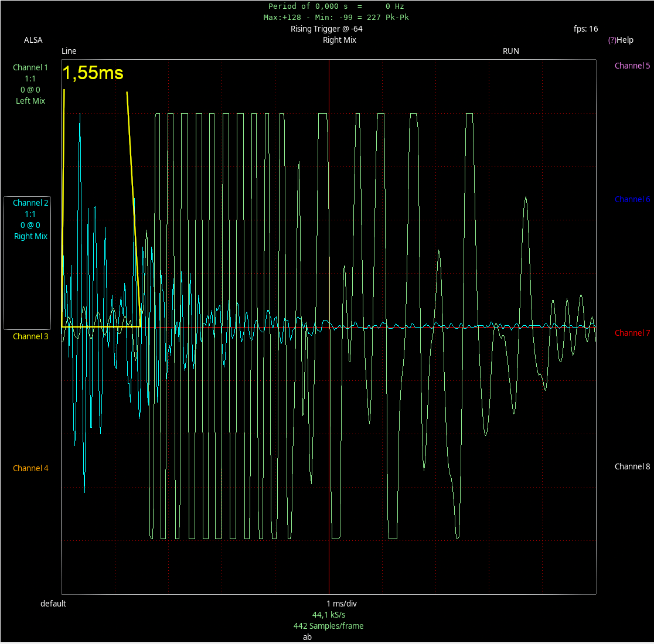Click the white Right Mix trigger source label
The image size is (654, 644).
339,40
